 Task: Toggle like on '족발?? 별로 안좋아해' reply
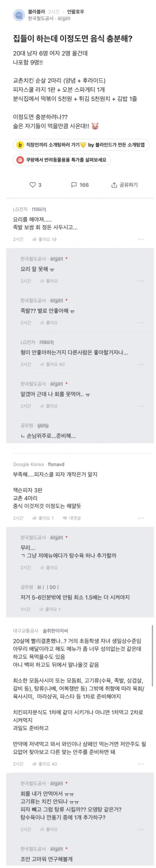[x=42, y=323]
